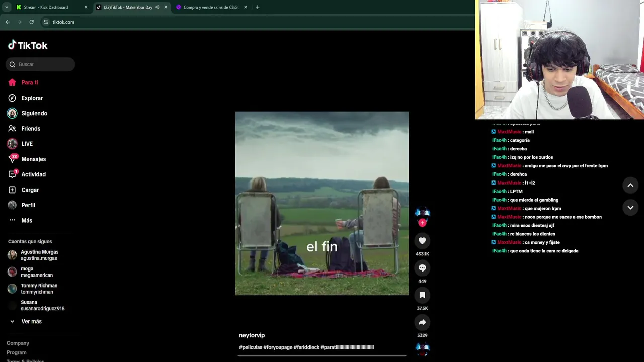Click chat message 'cs money y fijate'

pyautogui.click(x=542, y=242)
